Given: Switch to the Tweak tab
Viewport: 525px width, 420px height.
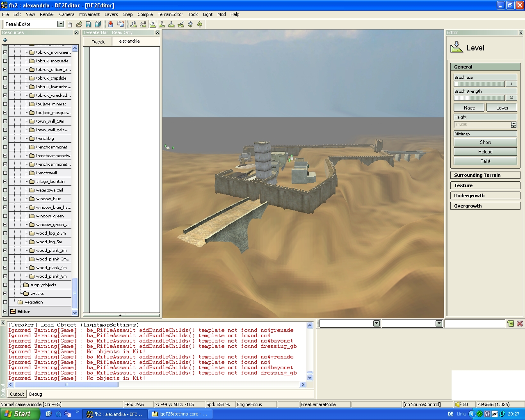Looking at the screenshot, I should point(98,41).
